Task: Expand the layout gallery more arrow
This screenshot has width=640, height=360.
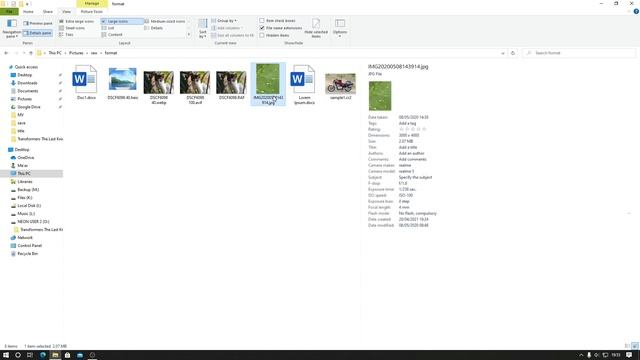Action: tap(189, 35)
